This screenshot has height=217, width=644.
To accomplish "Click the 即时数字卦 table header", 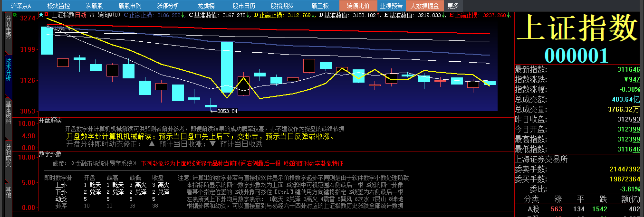I will (x=58, y=178).
